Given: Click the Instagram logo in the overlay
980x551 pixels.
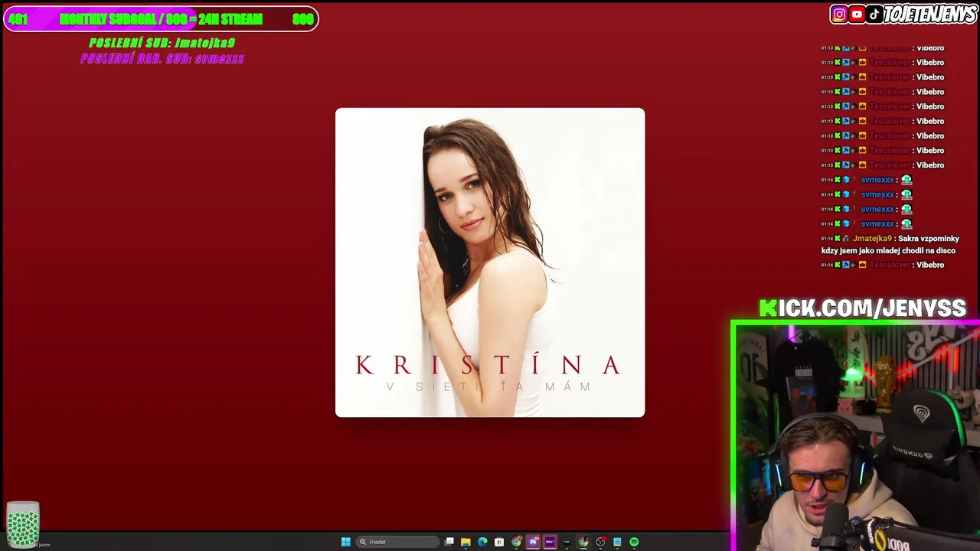Looking at the screenshot, I should (840, 14).
